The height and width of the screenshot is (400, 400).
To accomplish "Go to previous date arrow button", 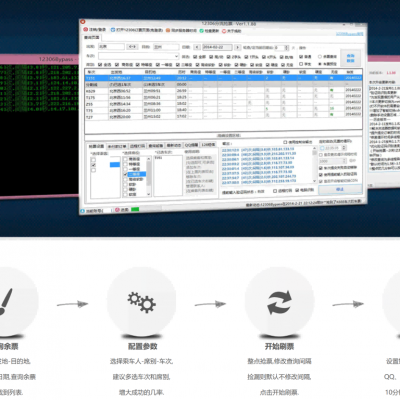I will [x=197, y=47].
